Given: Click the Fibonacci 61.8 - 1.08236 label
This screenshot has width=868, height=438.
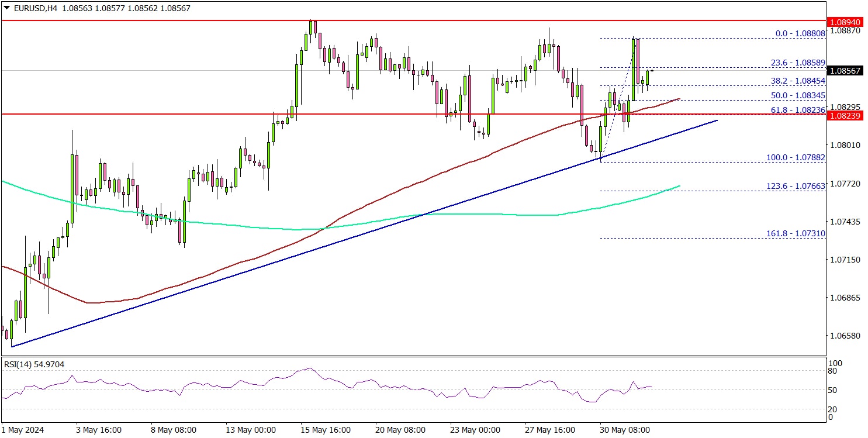Looking at the screenshot, I should click(800, 109).
